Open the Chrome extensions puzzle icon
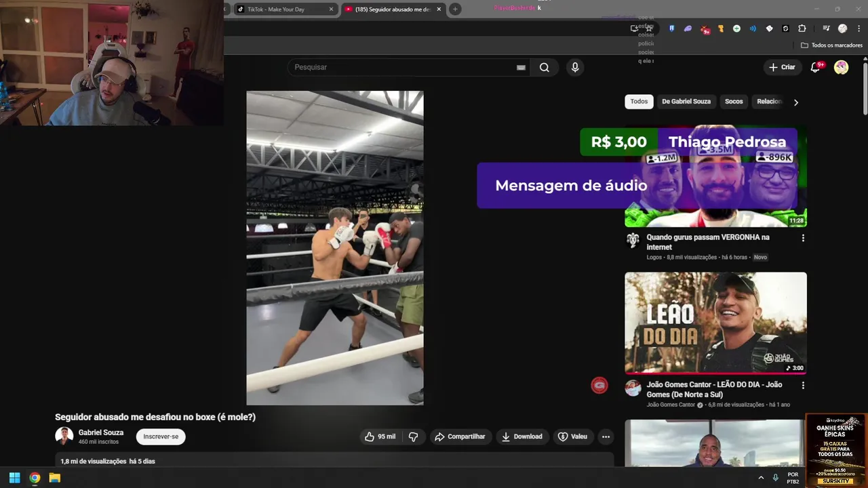Viewport: 868px width, 488px height. 802,28
